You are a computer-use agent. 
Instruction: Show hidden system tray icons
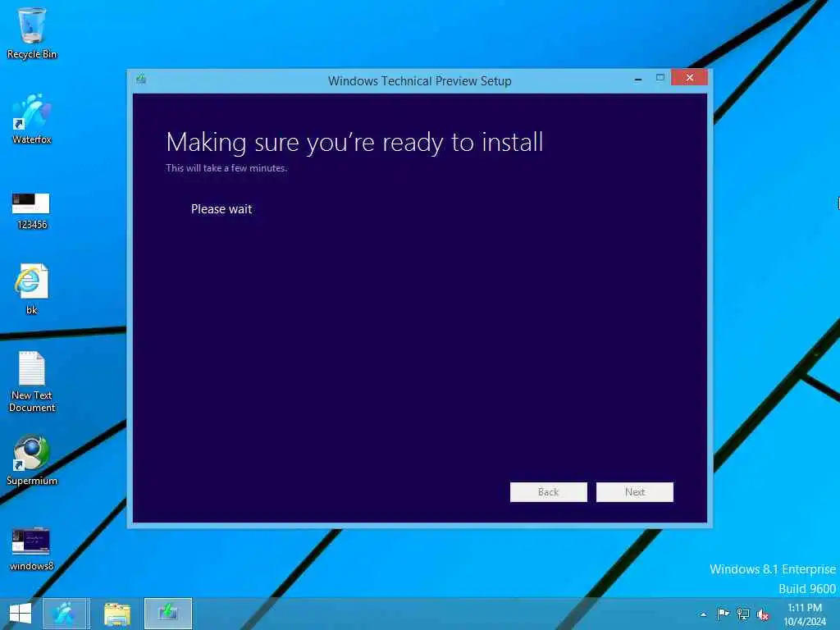click(703, 614)
